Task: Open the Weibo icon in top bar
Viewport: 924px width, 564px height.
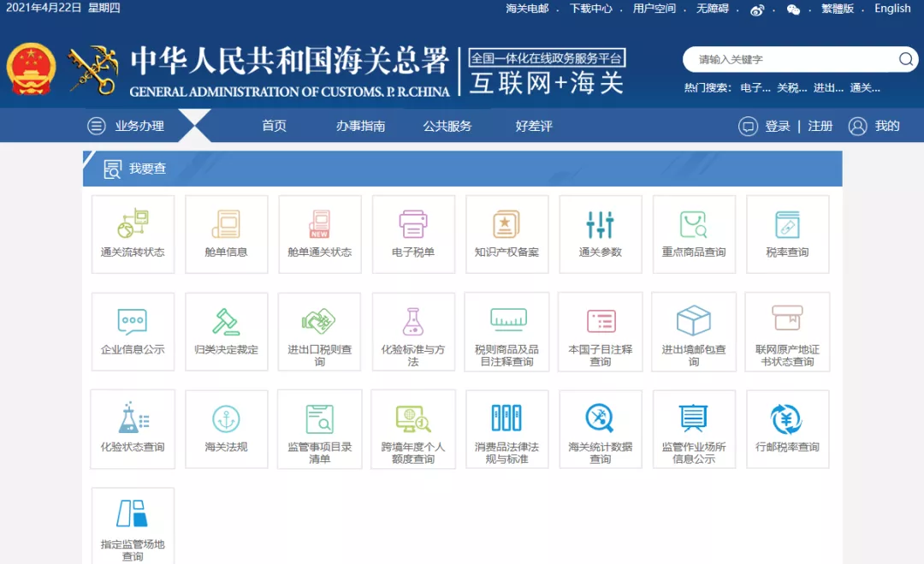Action: 757,9
